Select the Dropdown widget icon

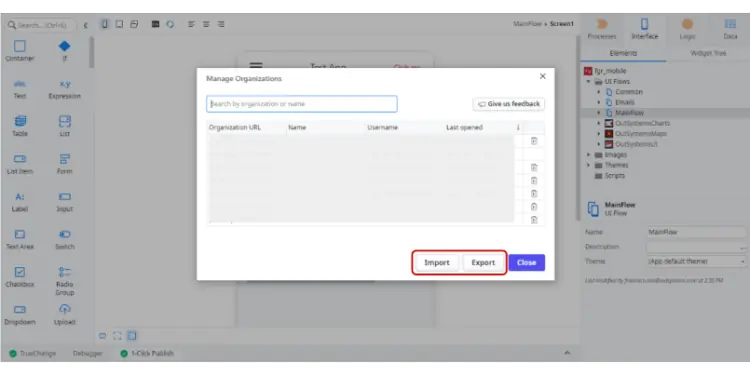click(x=20, y=309)
